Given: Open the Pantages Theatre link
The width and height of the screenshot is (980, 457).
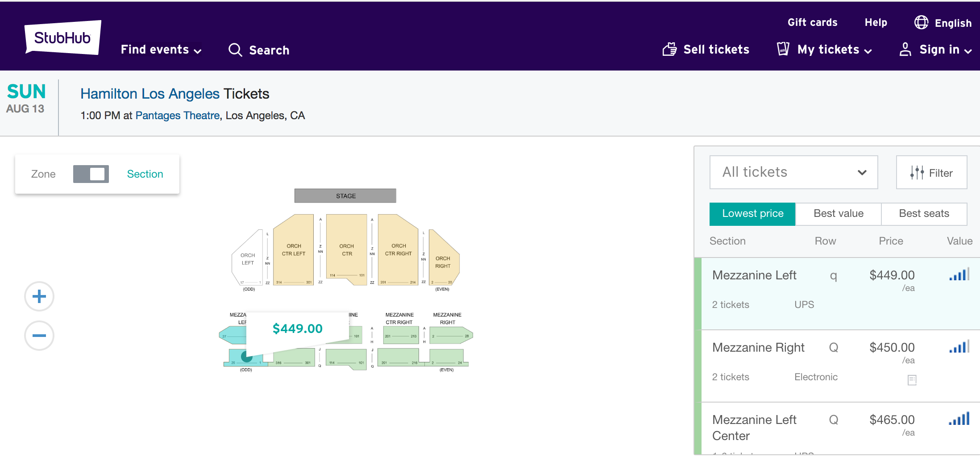Looking at the screenshot, I should click(178, 116).
